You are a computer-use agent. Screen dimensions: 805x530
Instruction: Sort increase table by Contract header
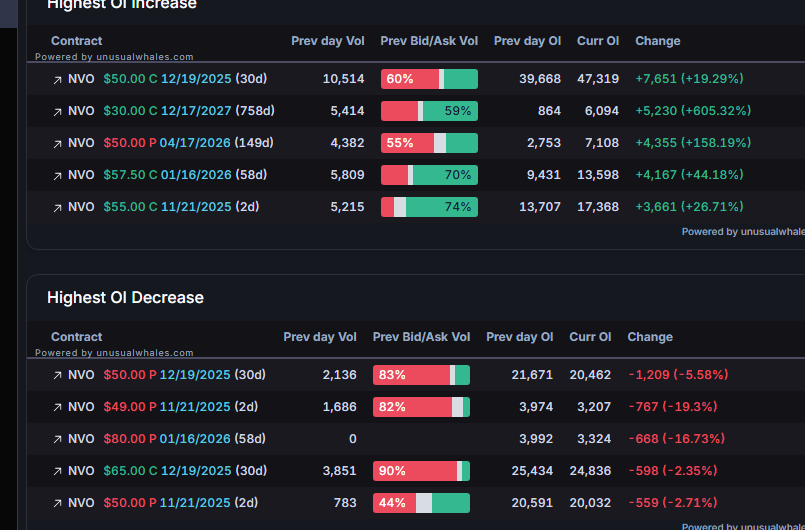coord(76,41)
